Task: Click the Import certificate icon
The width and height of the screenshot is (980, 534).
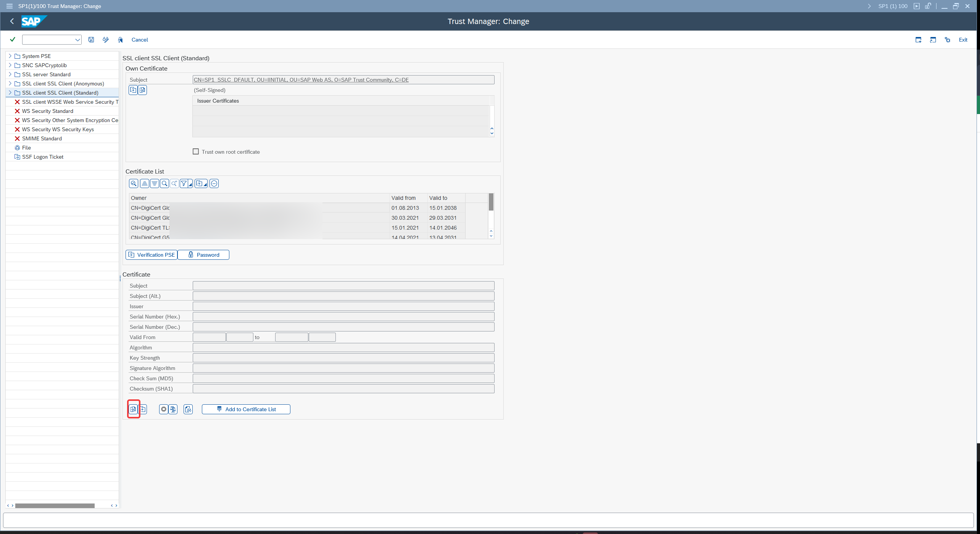Action: (133, 409)
